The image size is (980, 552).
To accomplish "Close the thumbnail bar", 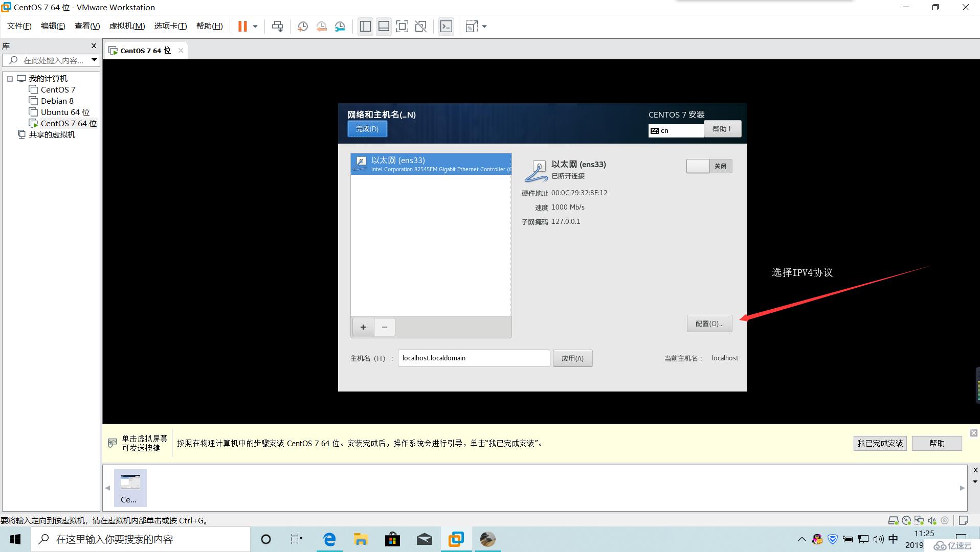I will click(975, 470).
